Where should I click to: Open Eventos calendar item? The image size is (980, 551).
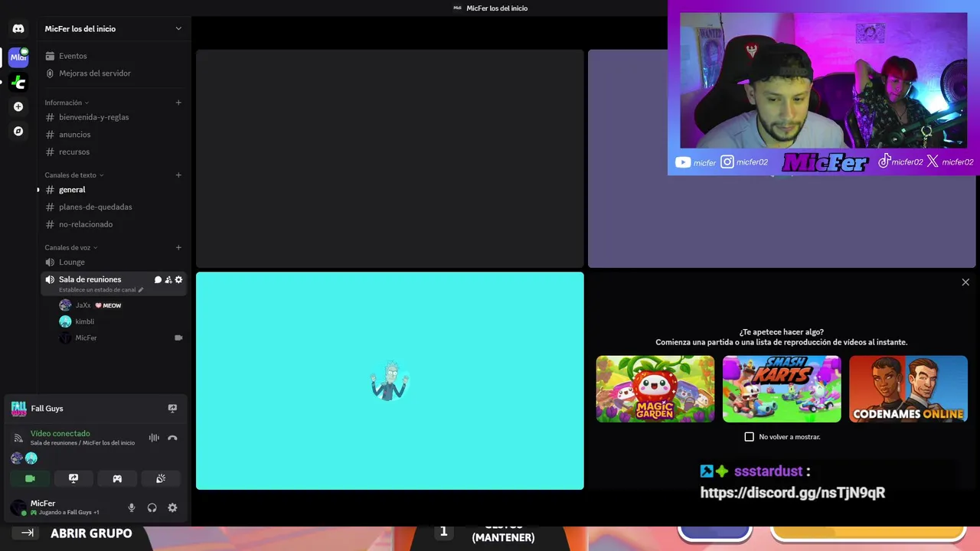pyautogui.click(x=113, y=56)
